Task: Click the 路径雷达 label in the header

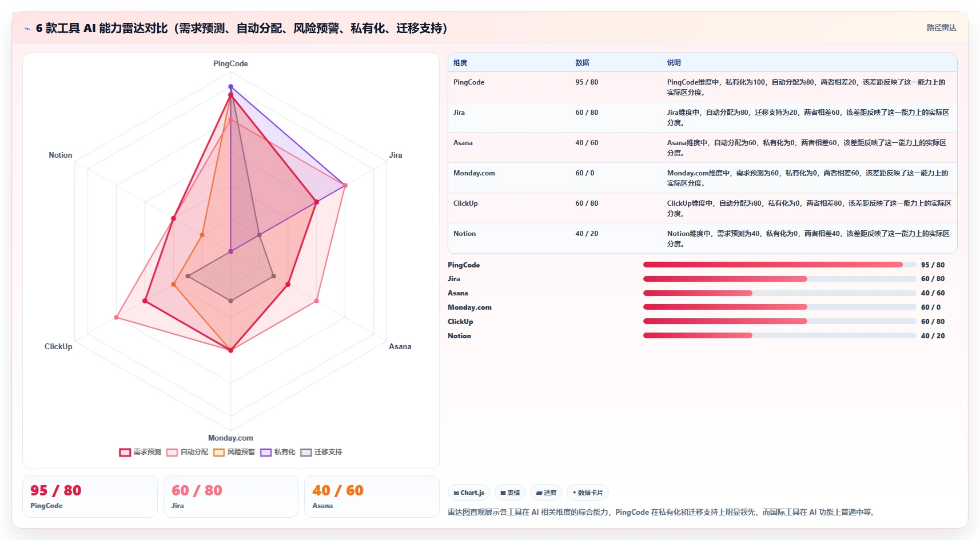Action: [x=941, y=27]
